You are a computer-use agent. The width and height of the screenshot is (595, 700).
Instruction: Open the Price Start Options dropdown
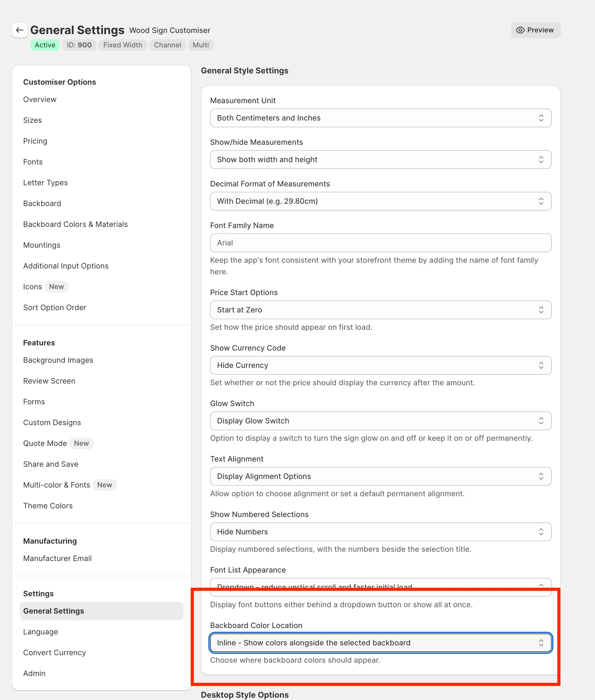[x=380, y=310]
